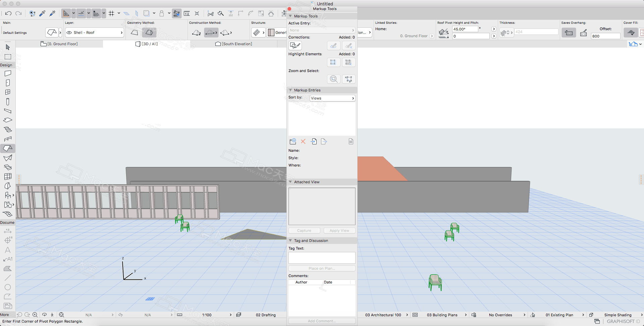
Task: Select the Text tool in toolbox
Action: [x=8, y=250]
